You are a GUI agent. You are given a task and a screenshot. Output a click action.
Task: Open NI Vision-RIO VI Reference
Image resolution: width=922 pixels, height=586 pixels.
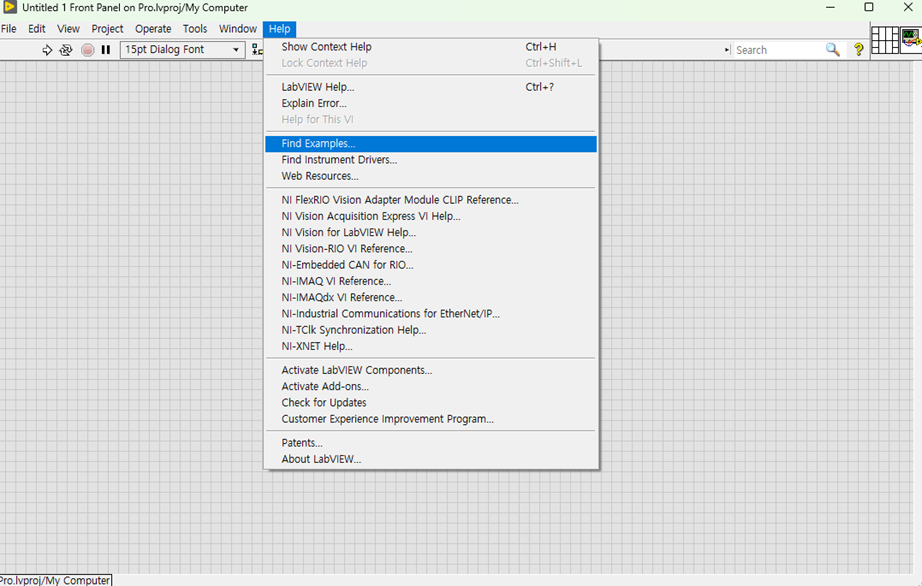pos(431,249)
